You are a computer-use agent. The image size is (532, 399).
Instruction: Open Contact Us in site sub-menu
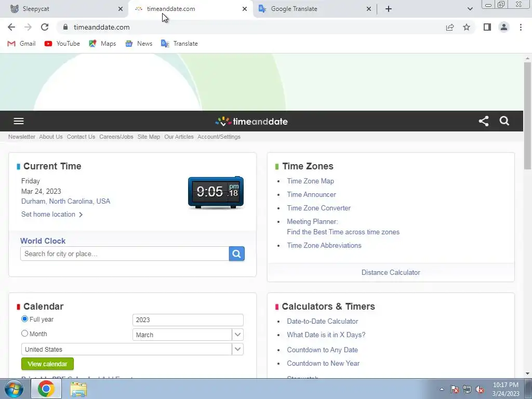click(x=81, y=137)
